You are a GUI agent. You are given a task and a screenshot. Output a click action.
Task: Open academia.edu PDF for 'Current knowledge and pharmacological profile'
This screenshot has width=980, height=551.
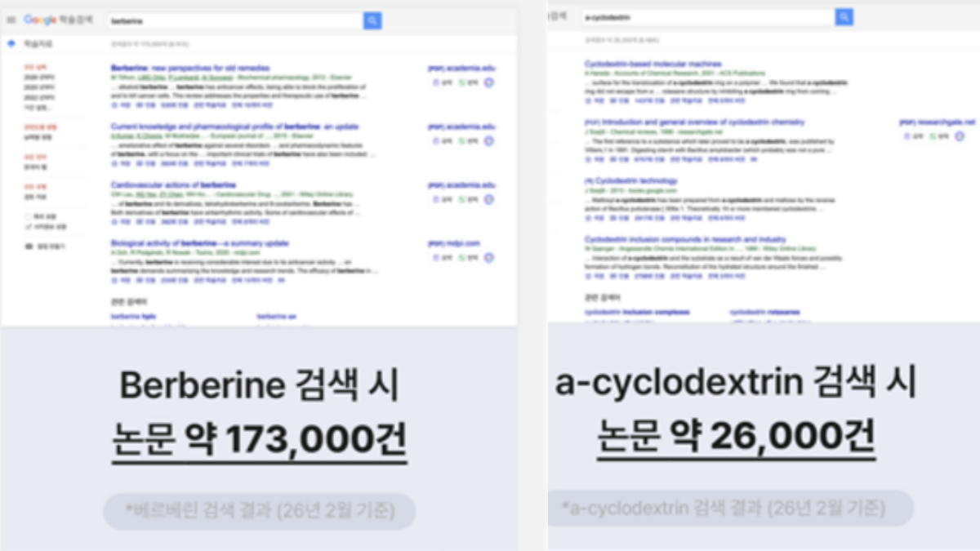[461, 127]
